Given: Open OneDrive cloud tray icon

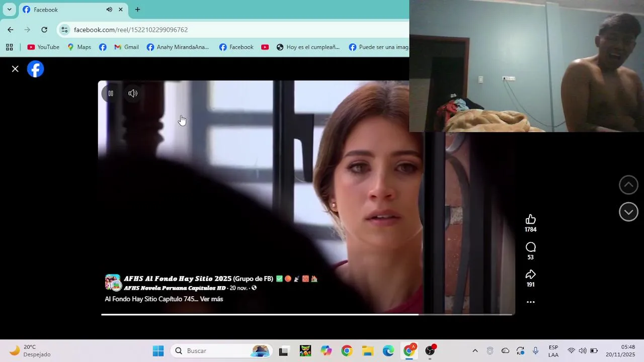Looking at the screenshot, I should click(x=505, y=351).
